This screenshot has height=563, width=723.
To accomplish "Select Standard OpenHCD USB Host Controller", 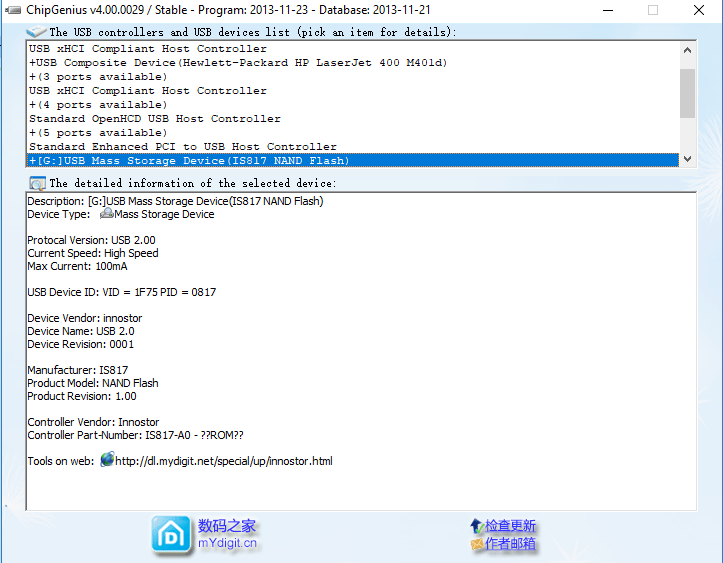I will pos(352,119).
